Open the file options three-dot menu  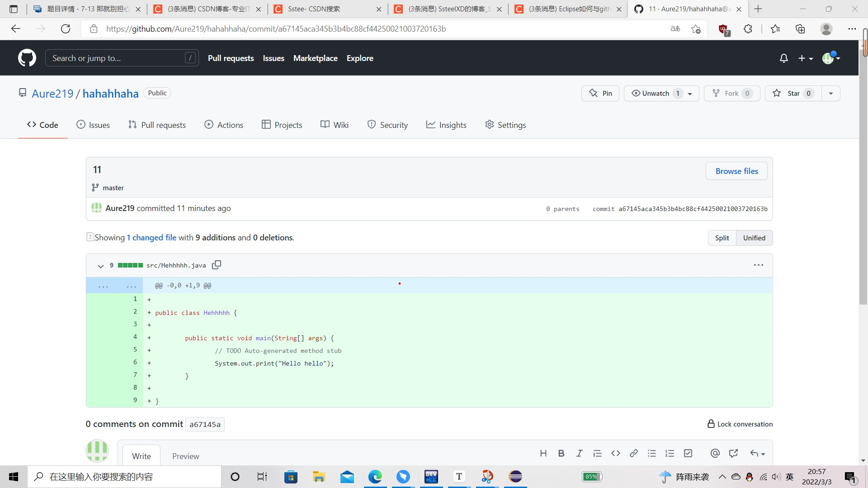point(759,265)
